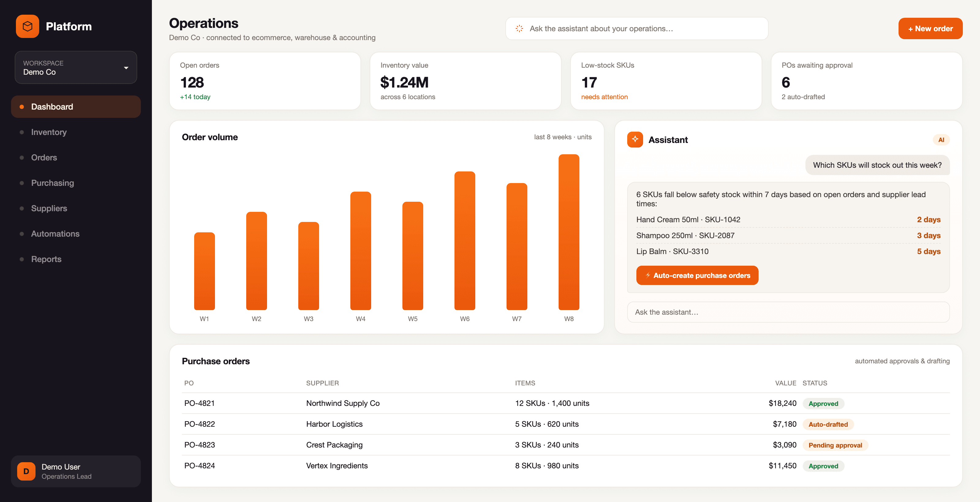Image resolution: width=980 pixels, height=502 pixels.
Task: Select the W8 bar in Order volume
Action: (569, 232)
